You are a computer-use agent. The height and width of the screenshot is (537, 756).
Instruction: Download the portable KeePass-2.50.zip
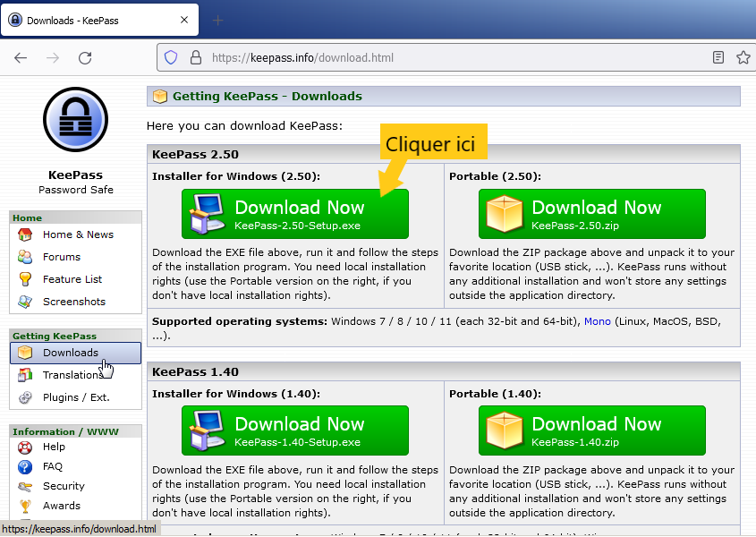pos(592,214)
